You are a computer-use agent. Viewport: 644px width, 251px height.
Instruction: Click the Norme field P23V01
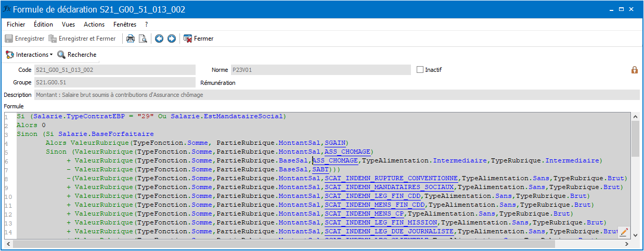(320, 70)
